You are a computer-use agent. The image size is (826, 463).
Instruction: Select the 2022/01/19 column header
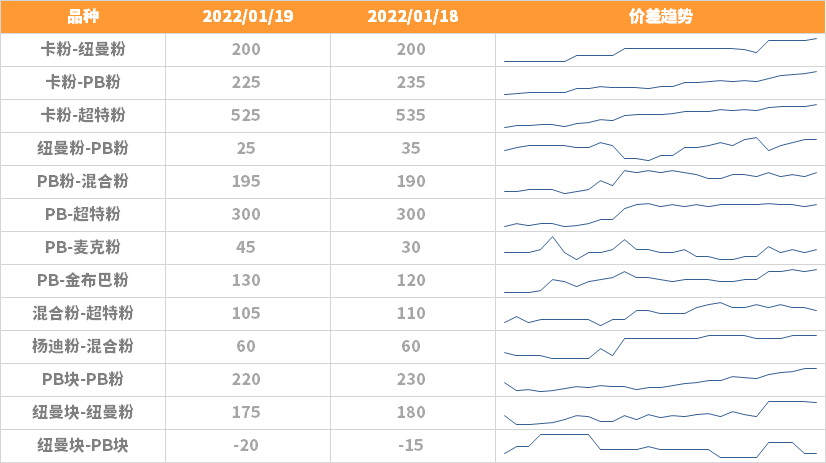[248, 16]
